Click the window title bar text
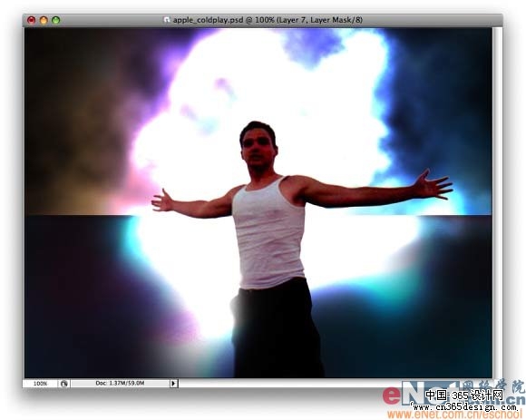The width and height of the screenshot is (526, 420). [x=268, y=20]
